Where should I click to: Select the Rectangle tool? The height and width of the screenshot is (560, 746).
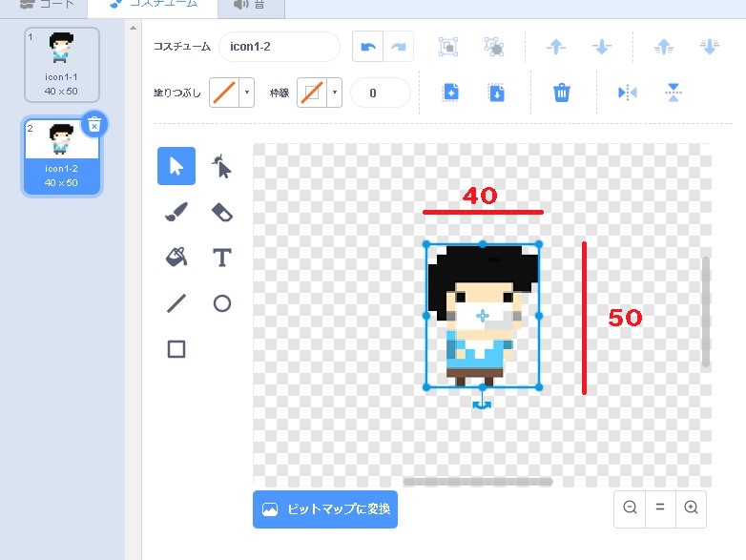(x=176, y=349)
